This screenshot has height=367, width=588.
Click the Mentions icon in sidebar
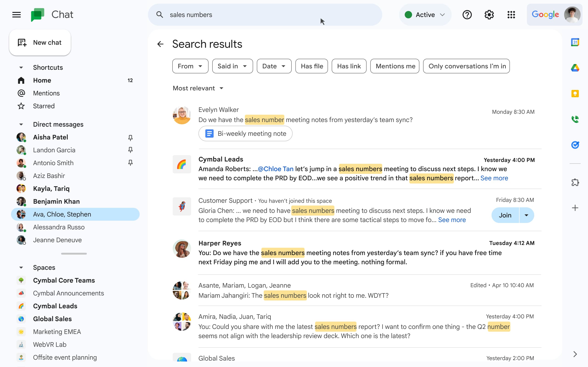click(21, 93)
